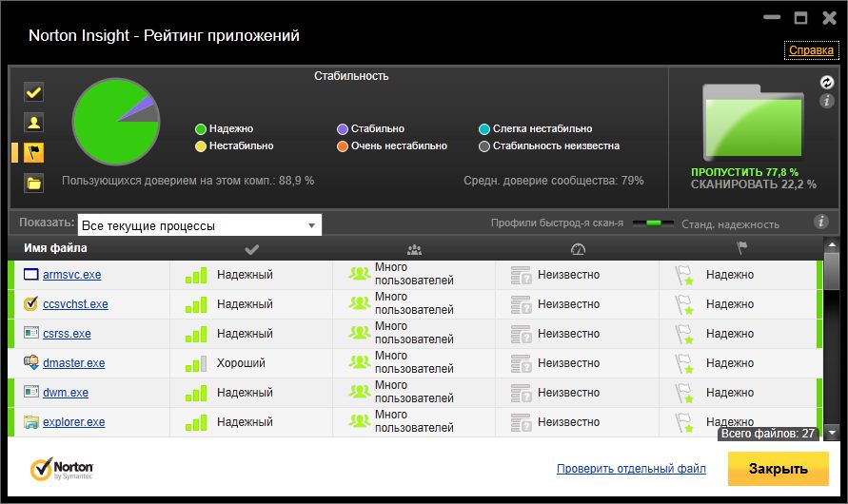Click Неизвестно cell in explorer.exe row
The height and width of the screenshot is (504, 848).
tap(568, 422)
